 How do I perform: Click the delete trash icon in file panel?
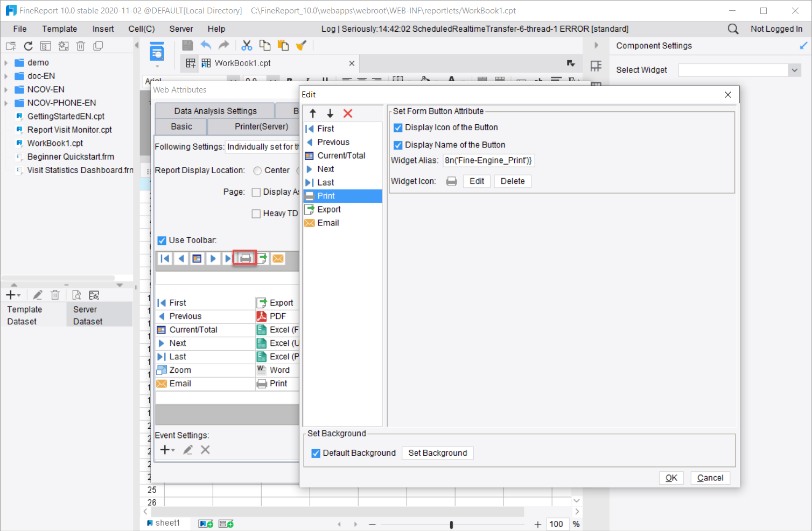pos(81,46)
